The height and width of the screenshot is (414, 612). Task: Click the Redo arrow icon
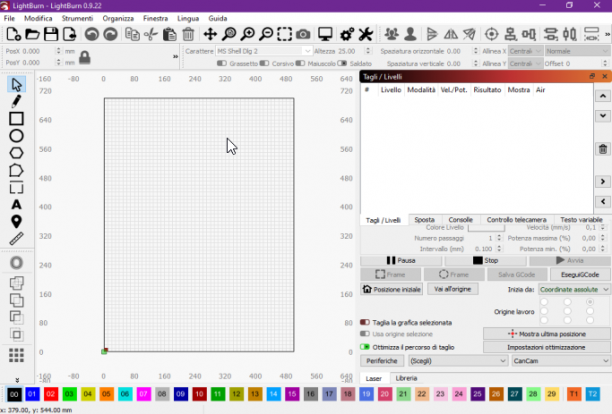coord(110,34)
